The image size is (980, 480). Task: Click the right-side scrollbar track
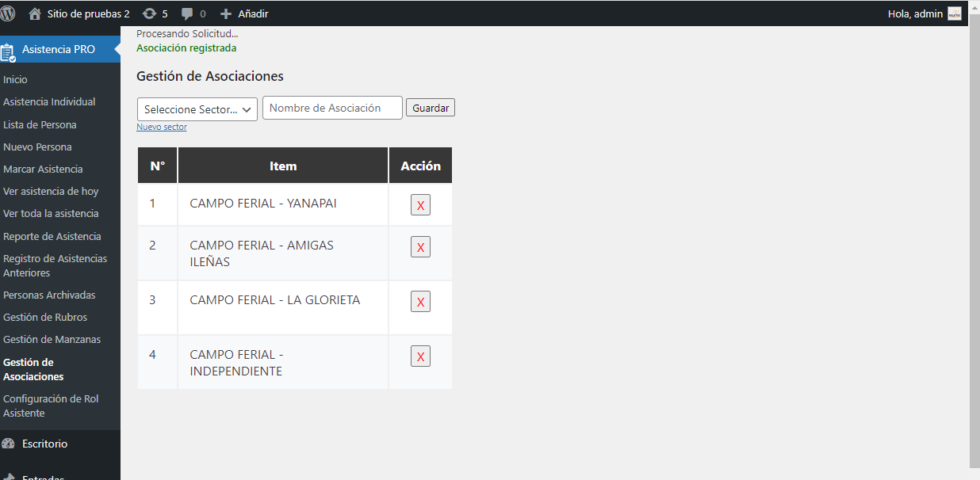tap(975, 238)
